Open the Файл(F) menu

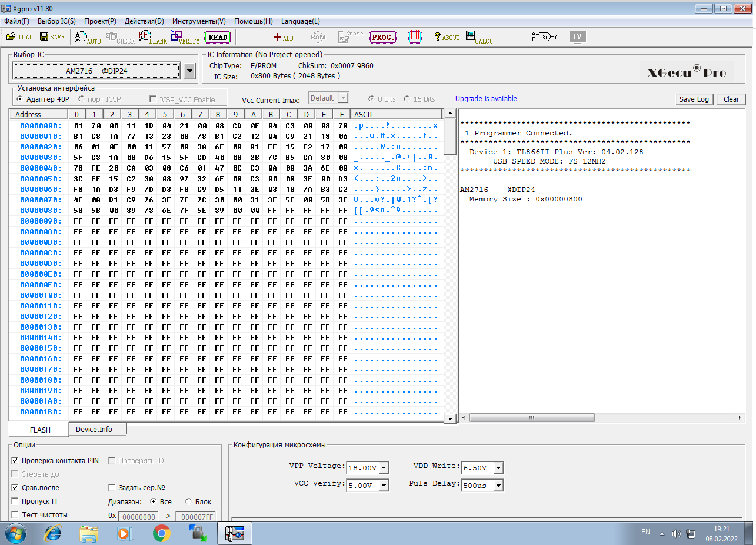[x=16, y=21]
